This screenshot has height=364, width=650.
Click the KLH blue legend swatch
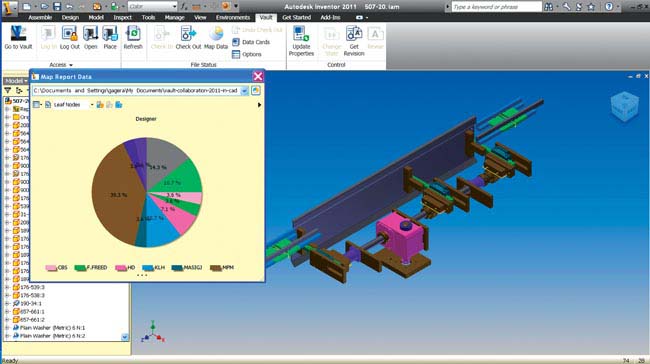pyautogui.click(x=148, y=268)
